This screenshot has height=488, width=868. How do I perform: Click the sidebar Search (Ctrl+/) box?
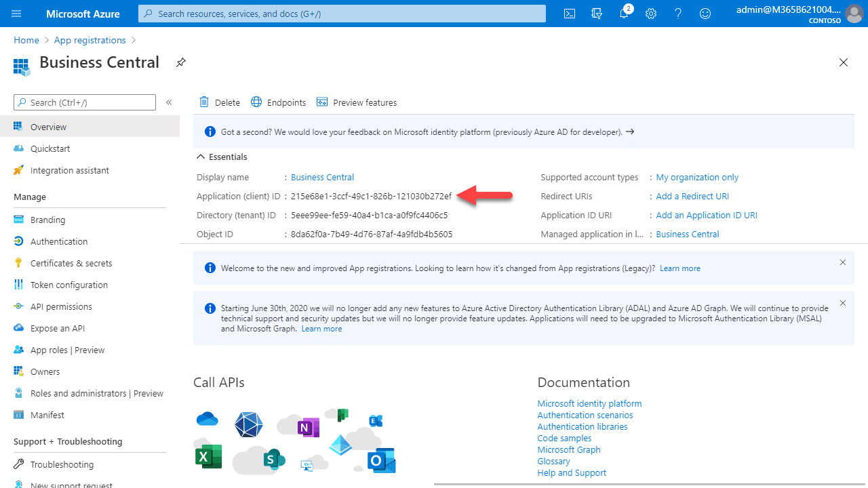tap(85, 102)
